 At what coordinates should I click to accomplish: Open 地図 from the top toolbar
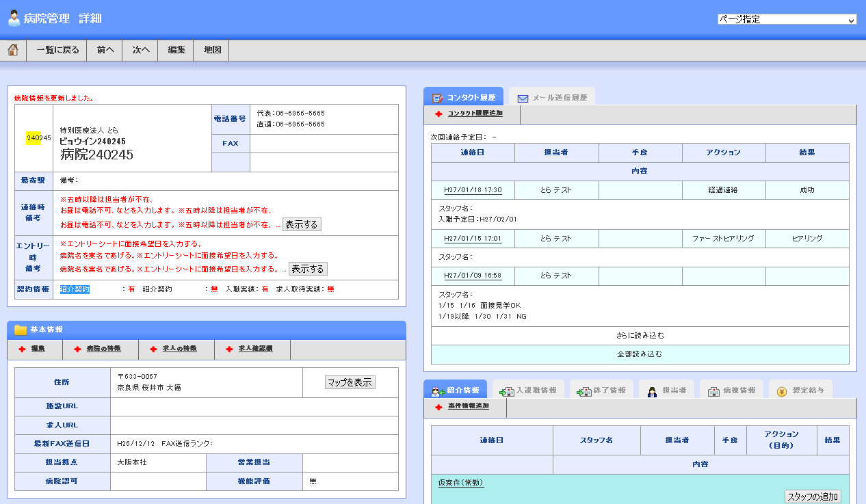point(212,50)
